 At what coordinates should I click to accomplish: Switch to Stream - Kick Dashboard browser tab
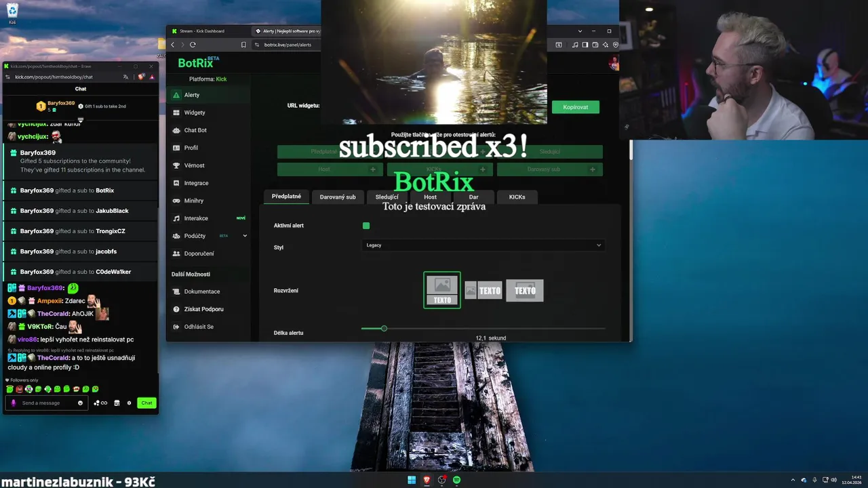tap(208, 31)
